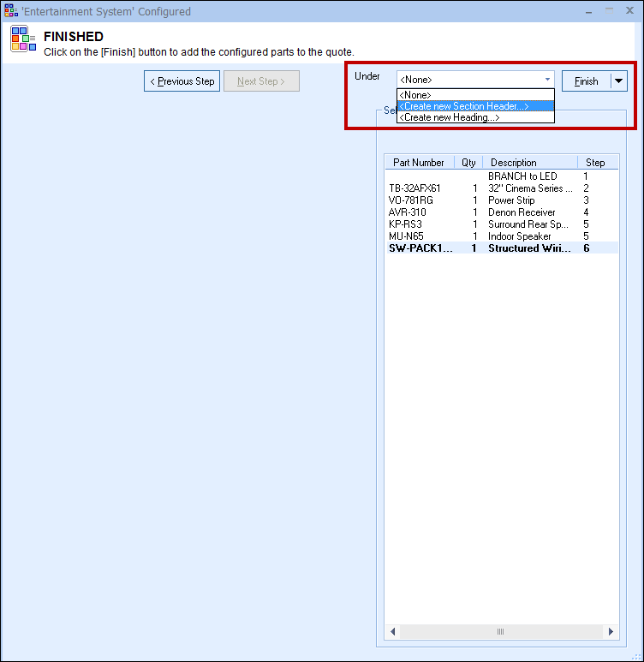
Task: Click the Previous Step button
Action: (182, 81)
